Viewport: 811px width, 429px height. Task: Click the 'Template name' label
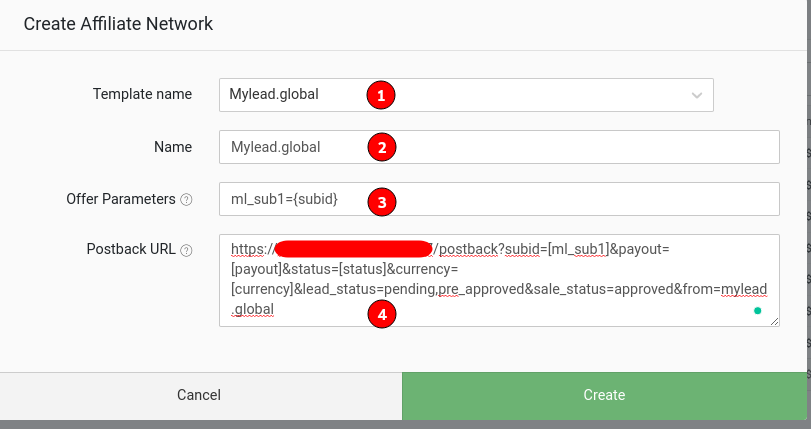[x=142, y=94]
